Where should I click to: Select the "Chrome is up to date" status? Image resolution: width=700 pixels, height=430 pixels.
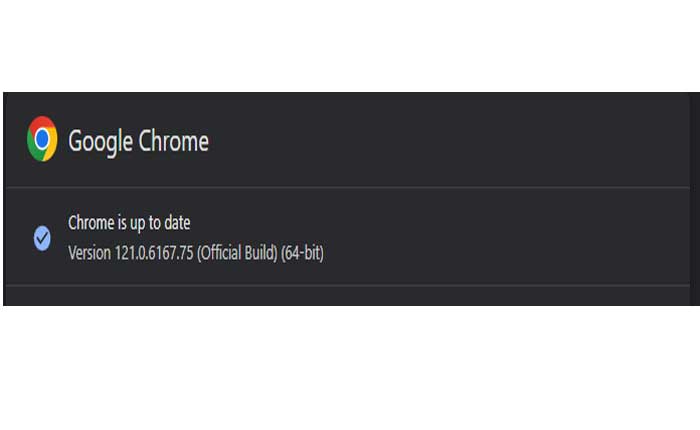127,222
